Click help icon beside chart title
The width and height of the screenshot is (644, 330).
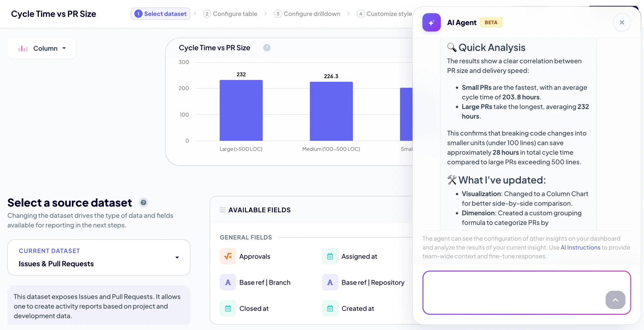267,48
